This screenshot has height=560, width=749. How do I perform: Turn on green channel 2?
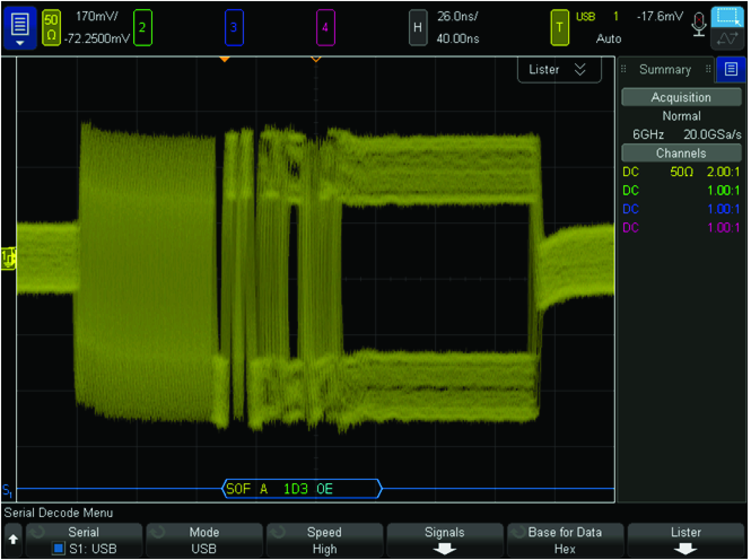[142, 28]
